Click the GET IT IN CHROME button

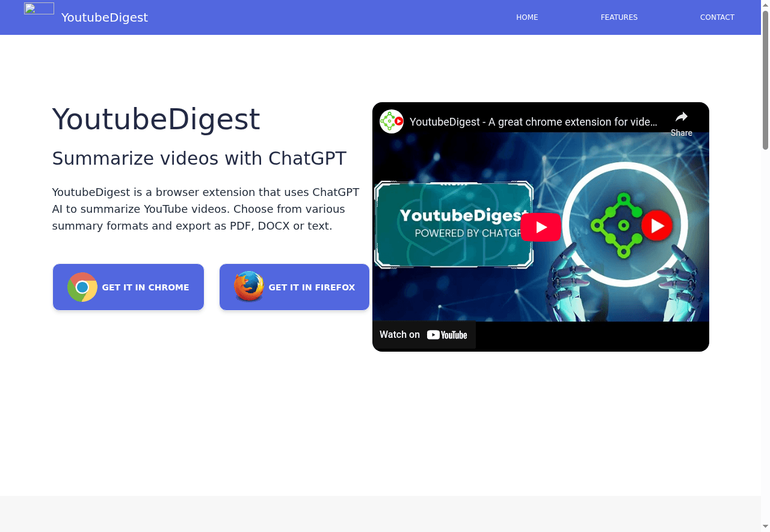[x=128, y=287]
